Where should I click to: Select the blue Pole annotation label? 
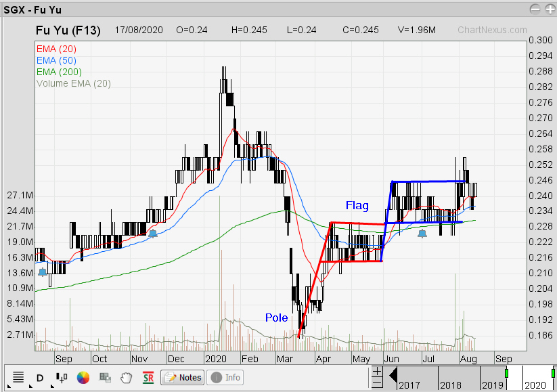tap(276, 318)
